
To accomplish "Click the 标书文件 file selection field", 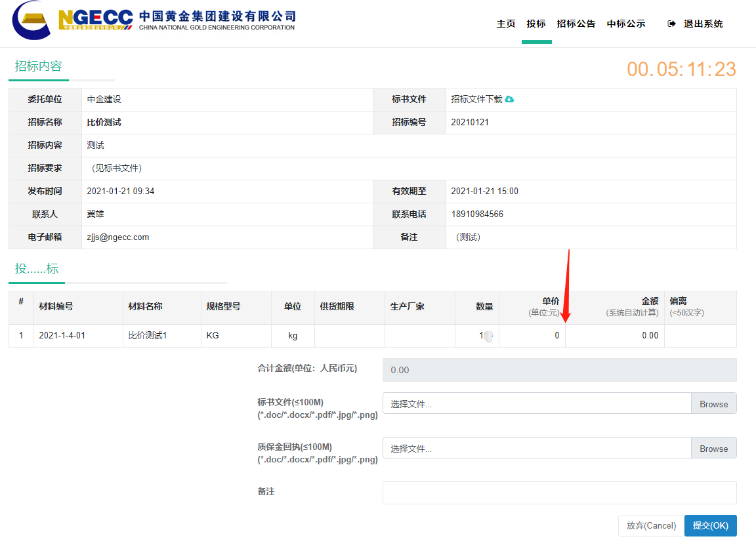I will [x=536, y=403].
